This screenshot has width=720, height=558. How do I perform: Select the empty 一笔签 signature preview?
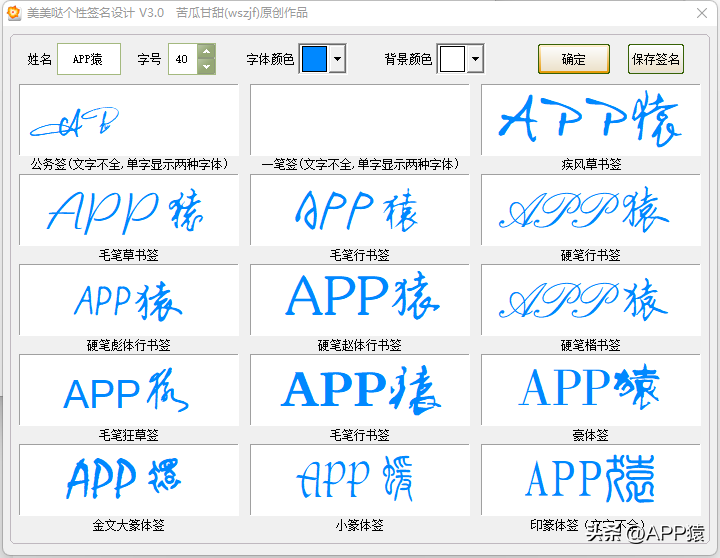[360, 119]
